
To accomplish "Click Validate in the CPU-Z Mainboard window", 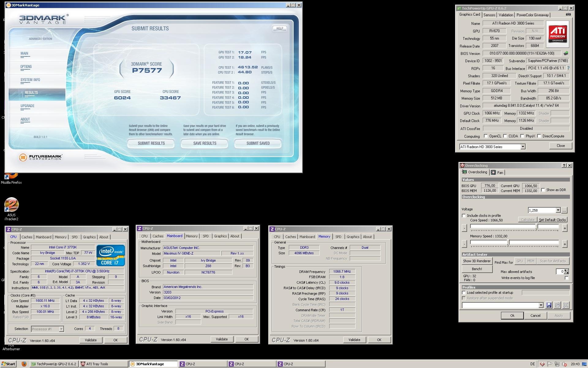I will click(x=222, y=339).
